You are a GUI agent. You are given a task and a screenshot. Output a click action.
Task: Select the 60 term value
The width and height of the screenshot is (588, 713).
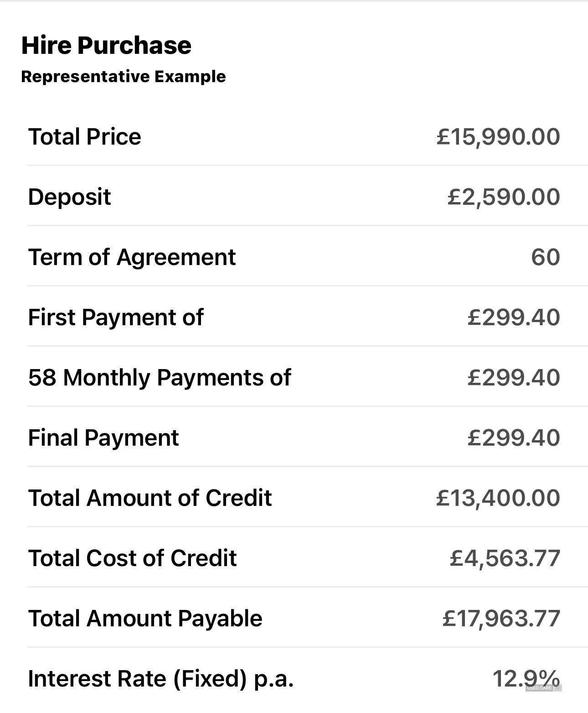point(546,257)
